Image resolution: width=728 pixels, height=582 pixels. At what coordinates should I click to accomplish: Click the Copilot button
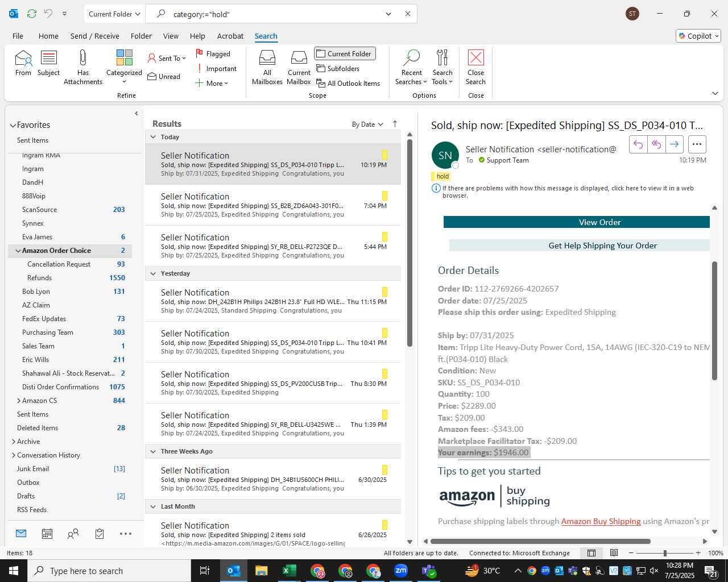coord(698,36)
